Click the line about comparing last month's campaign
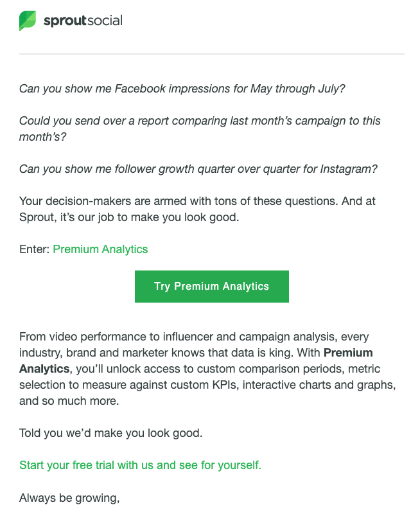The height and width of the screenshot is (514, 420). pos(200,121)
